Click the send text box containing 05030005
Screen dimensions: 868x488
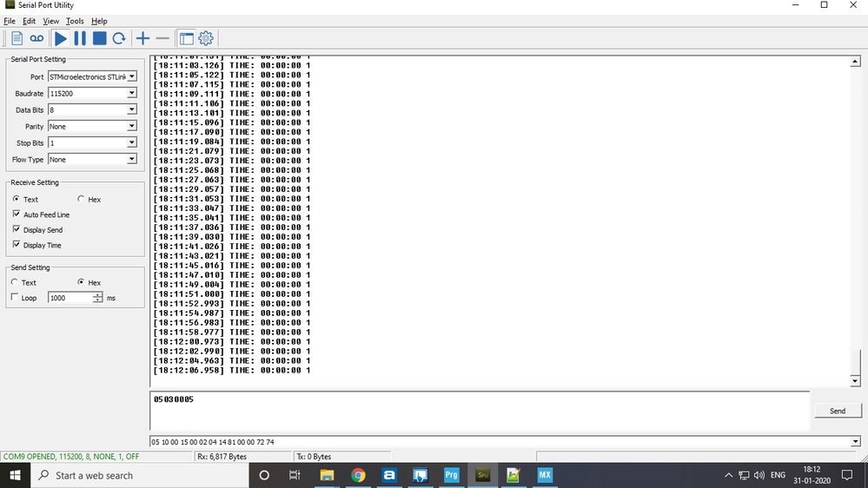[480, 411]
